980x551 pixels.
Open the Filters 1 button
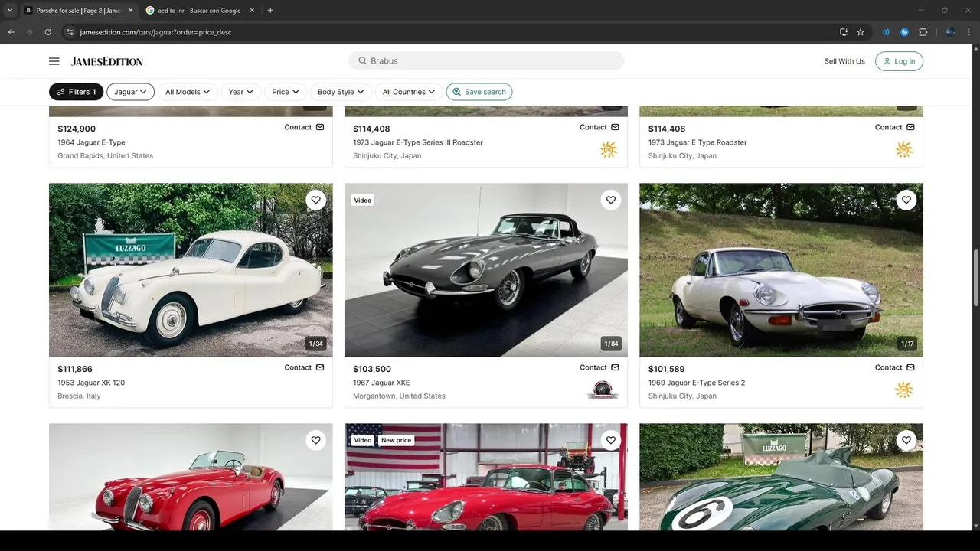pyautogui.click(x=76, y=92)
